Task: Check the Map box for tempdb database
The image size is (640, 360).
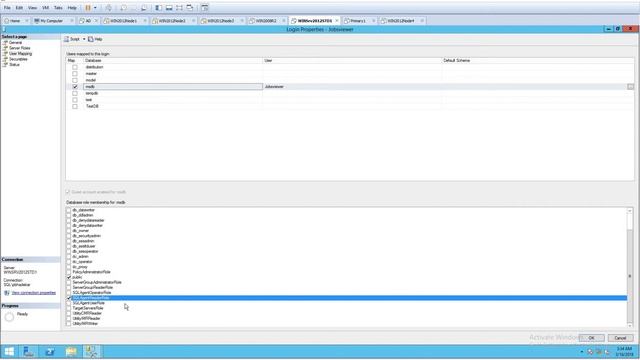Action: [x=75, y=93]
